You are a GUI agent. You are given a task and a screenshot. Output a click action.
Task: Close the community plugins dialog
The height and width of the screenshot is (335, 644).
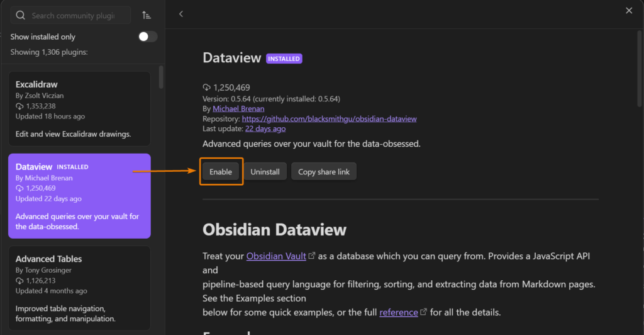click(x=629, y=11)
